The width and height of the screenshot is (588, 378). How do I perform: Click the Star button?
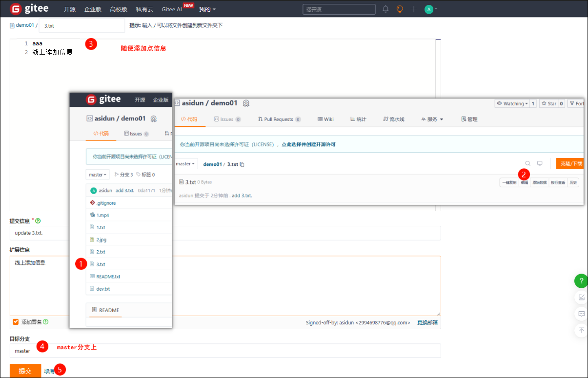[548, 103]
